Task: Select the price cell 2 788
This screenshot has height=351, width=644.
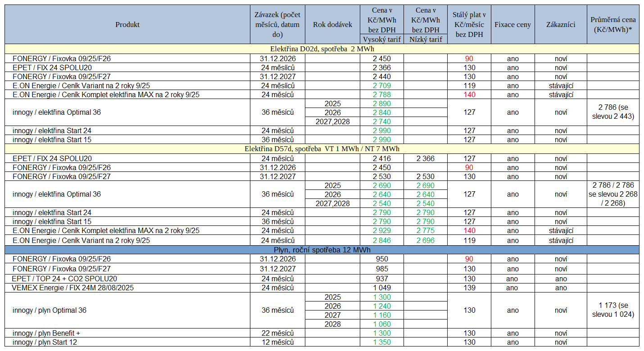Action: point(381,94)
